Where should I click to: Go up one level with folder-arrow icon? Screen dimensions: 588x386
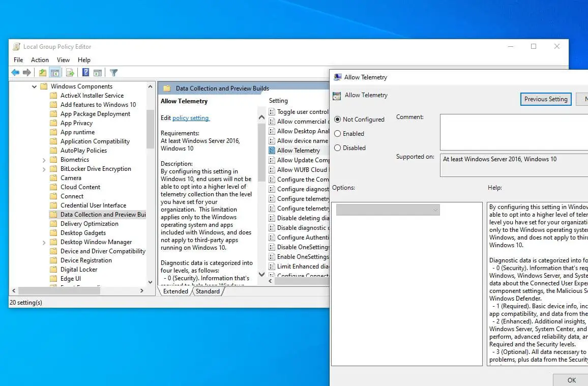pyautogui.click(x=43, y=73)
